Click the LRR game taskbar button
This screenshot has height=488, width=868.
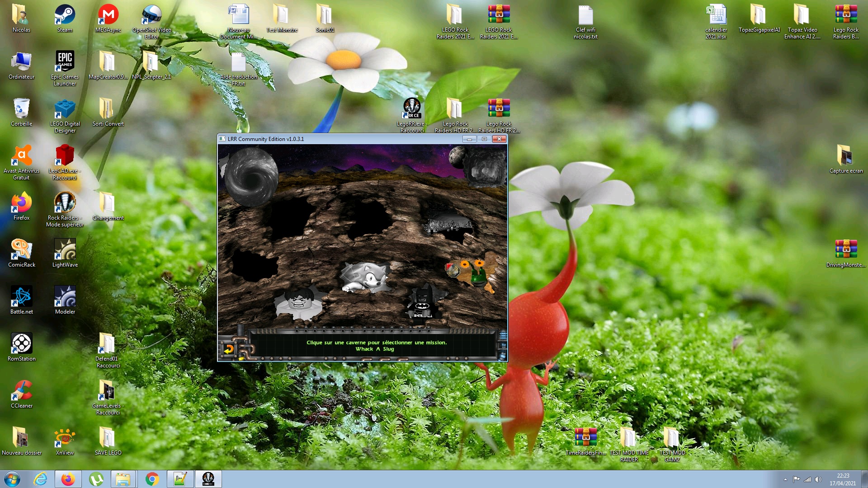[208, 479]
